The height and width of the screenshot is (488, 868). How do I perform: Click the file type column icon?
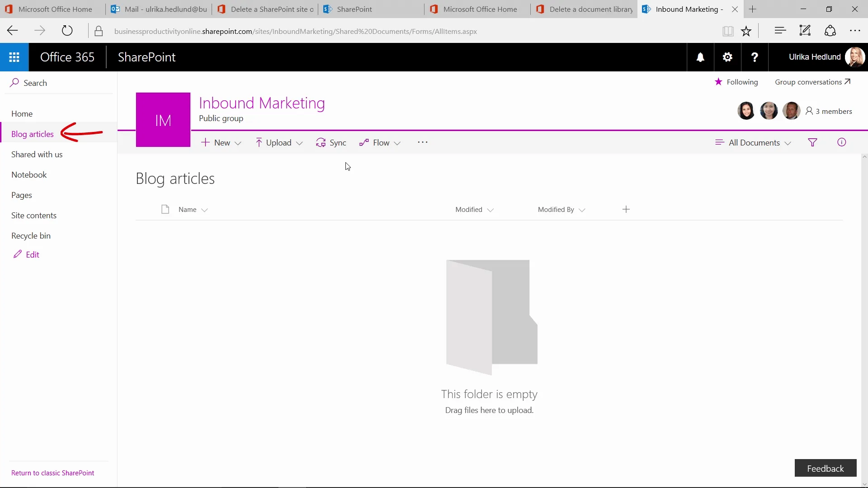click(x=165, y=209)
